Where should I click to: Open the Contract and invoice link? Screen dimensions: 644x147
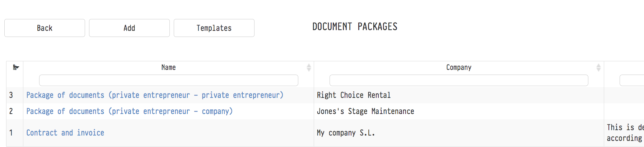click(x=65, y=133)
